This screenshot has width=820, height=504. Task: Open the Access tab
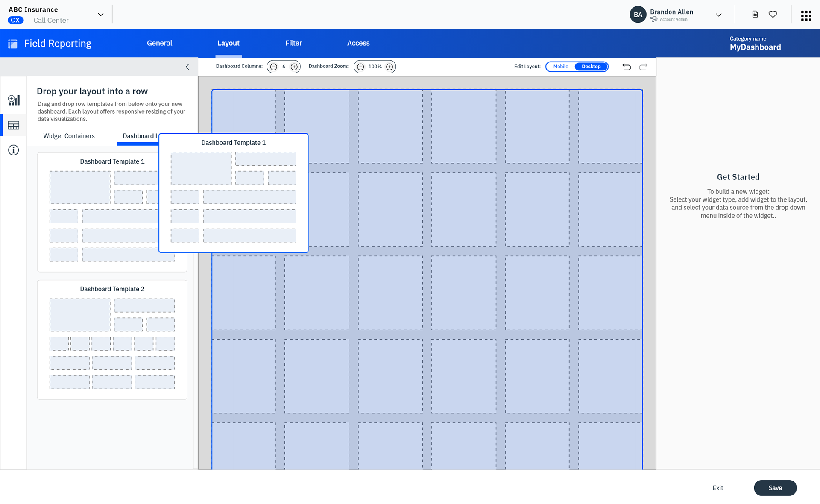tap(358, 43)
